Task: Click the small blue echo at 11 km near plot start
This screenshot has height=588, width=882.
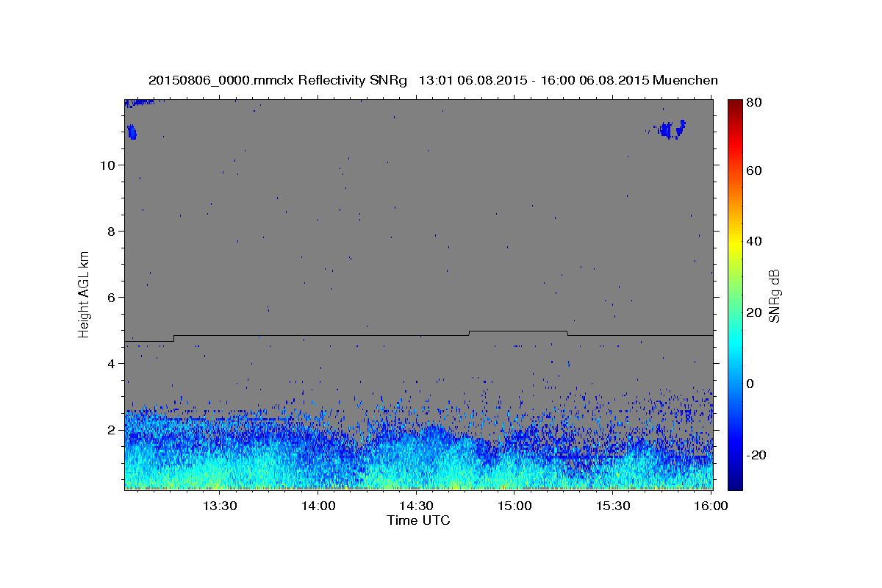Action: click(132, 132)
